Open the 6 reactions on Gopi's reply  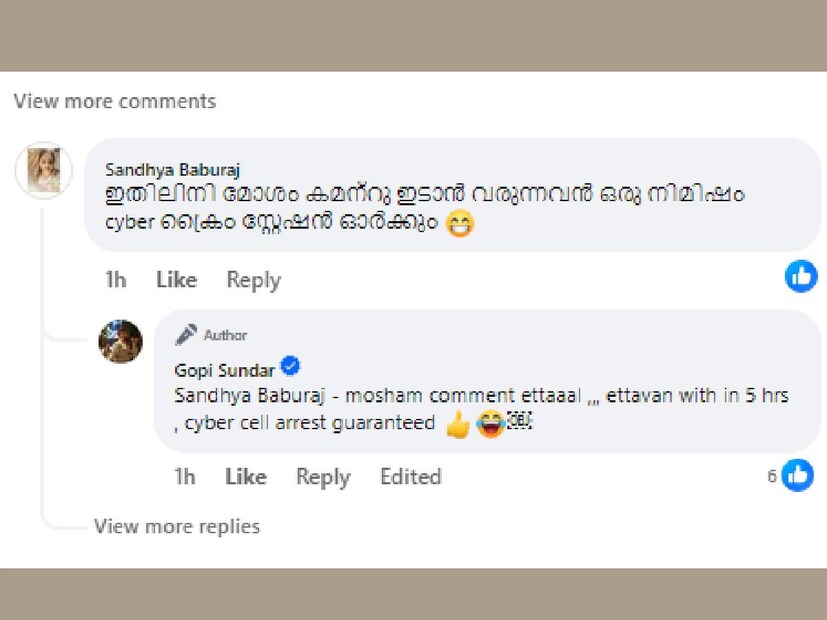click(791, 476)
